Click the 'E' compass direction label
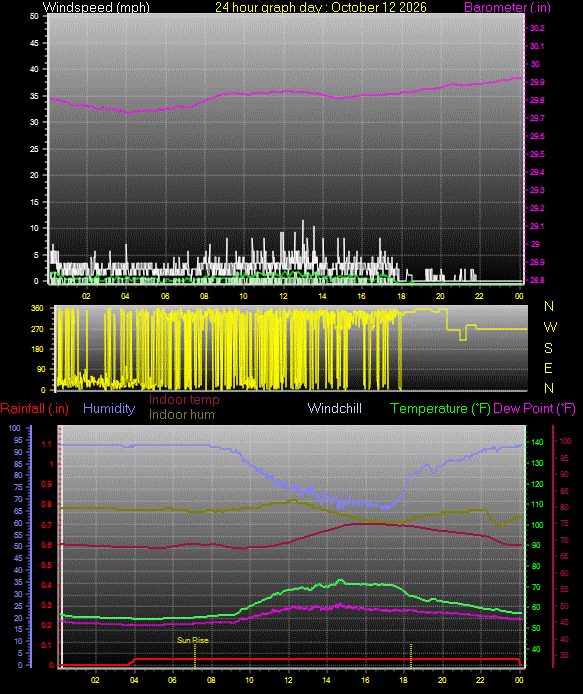583x694 pixels. point(548,368)
